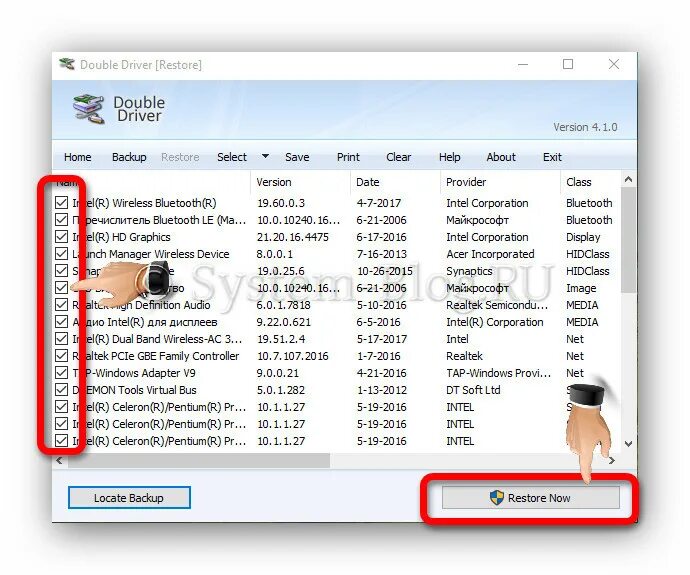Click the Select toolbar item
The image size is (690, 575).
click(232, 157)
